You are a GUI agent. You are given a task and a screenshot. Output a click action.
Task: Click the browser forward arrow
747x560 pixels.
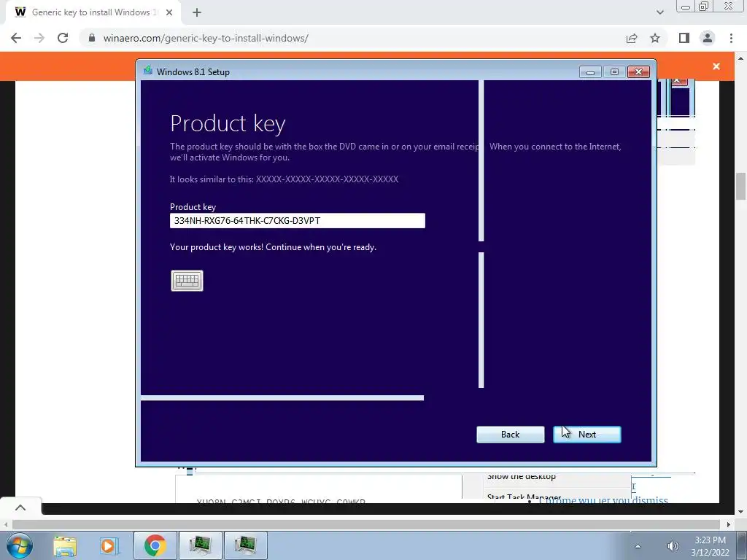[39, 38]
